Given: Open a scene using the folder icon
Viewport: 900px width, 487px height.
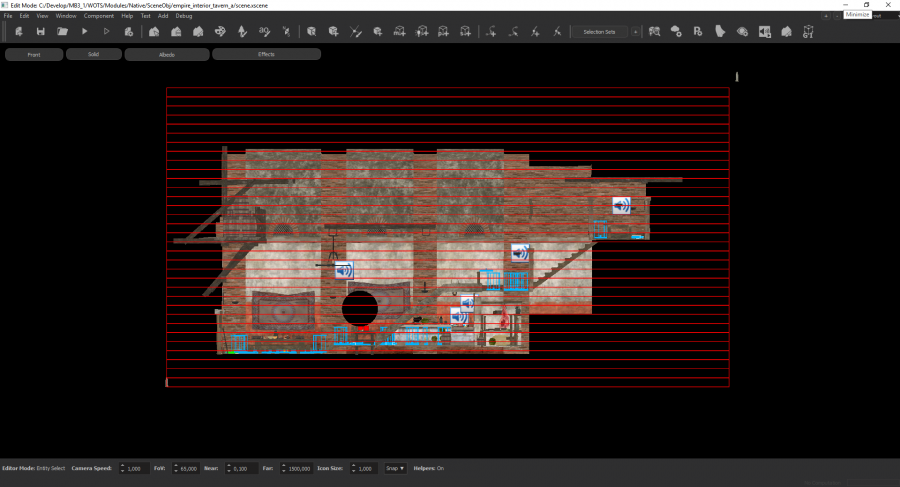Looking at the screenshot, I should [62, 32].
